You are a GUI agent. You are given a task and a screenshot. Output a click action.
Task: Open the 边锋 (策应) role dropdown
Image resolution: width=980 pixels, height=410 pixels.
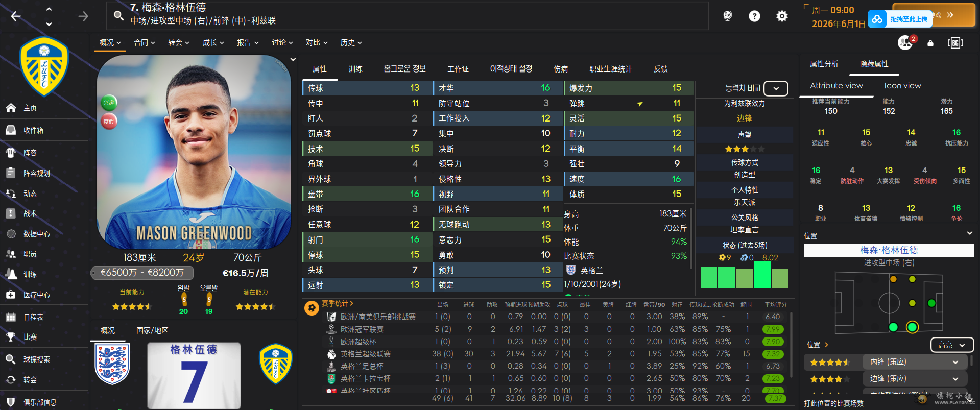click(x=915, y=379)
